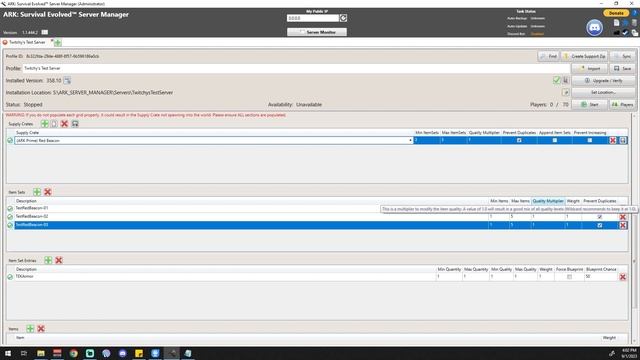The image size is (640, 360).
Task: Click the small icon next to Set Location button
Action: (x=565, y=93)
